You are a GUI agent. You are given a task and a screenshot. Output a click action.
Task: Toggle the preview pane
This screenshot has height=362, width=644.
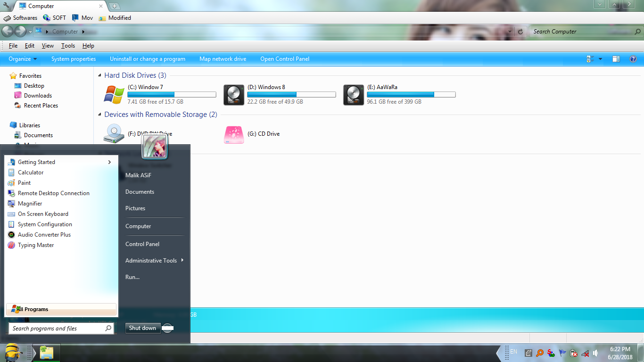616,59
